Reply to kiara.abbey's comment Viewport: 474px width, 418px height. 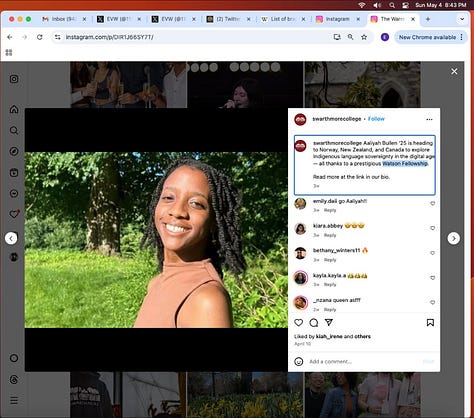(330, 235)
